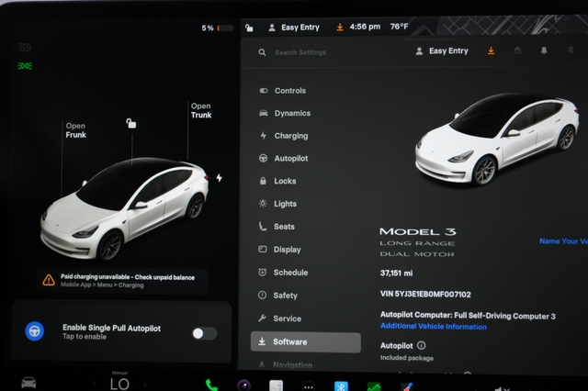
Task: Open the Easy Entry profile in status bar
Action: (294, 28)
